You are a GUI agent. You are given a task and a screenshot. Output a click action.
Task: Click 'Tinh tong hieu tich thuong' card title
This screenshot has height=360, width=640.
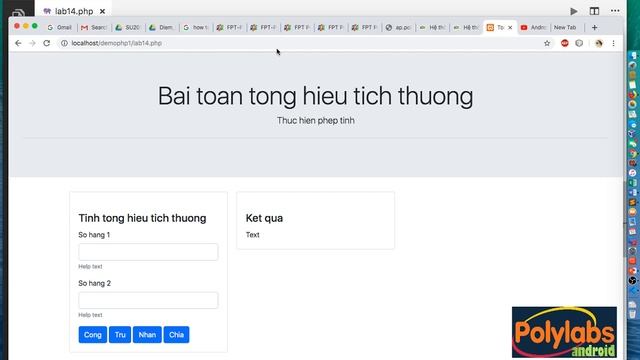(142, 218)
